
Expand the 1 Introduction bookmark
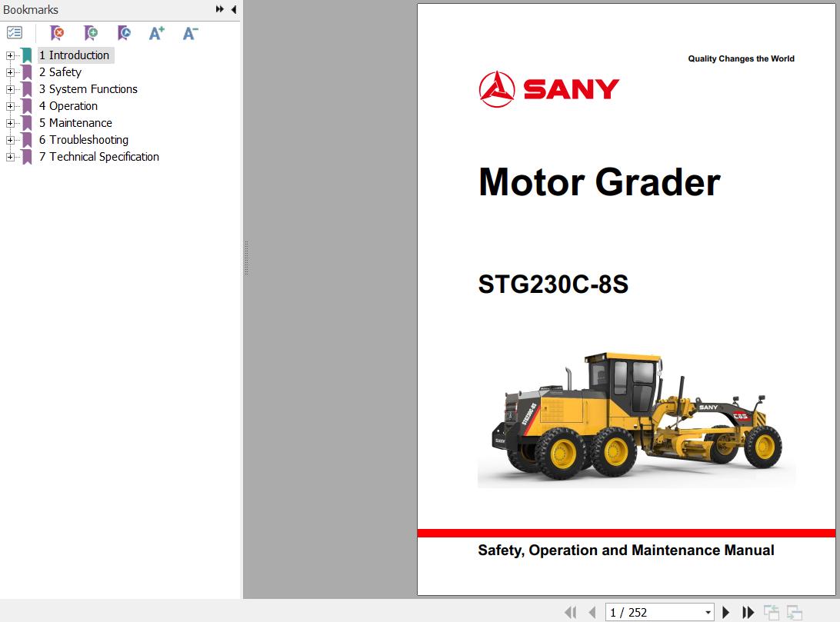10,55
